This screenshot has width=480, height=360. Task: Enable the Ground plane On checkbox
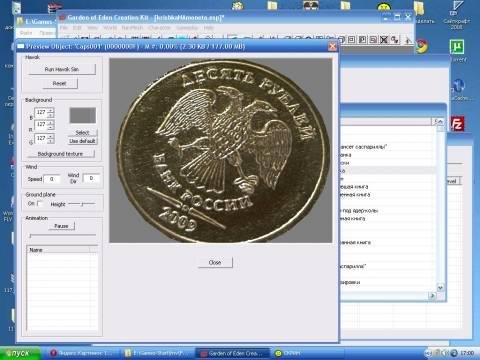(x=40, y=203)
